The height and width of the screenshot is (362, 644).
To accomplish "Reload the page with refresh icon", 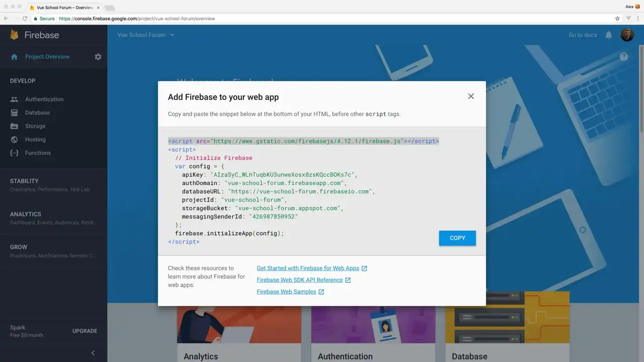I will click(25, 19).
